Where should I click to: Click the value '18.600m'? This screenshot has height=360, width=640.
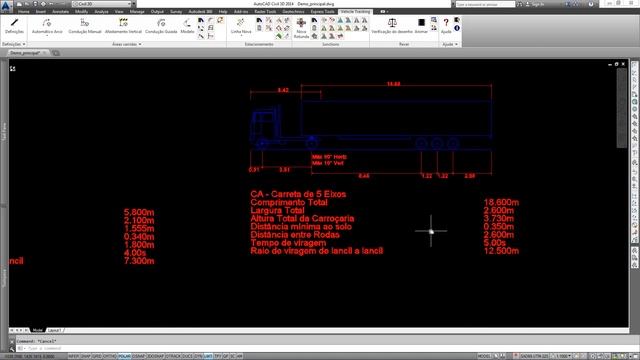[x=501, y=202]
